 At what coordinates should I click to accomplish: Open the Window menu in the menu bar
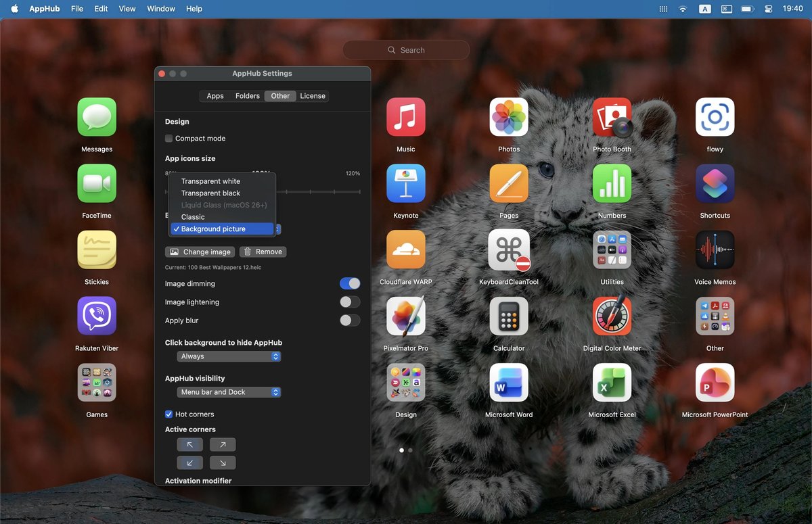pyautogui.click(x=160, y=9)
